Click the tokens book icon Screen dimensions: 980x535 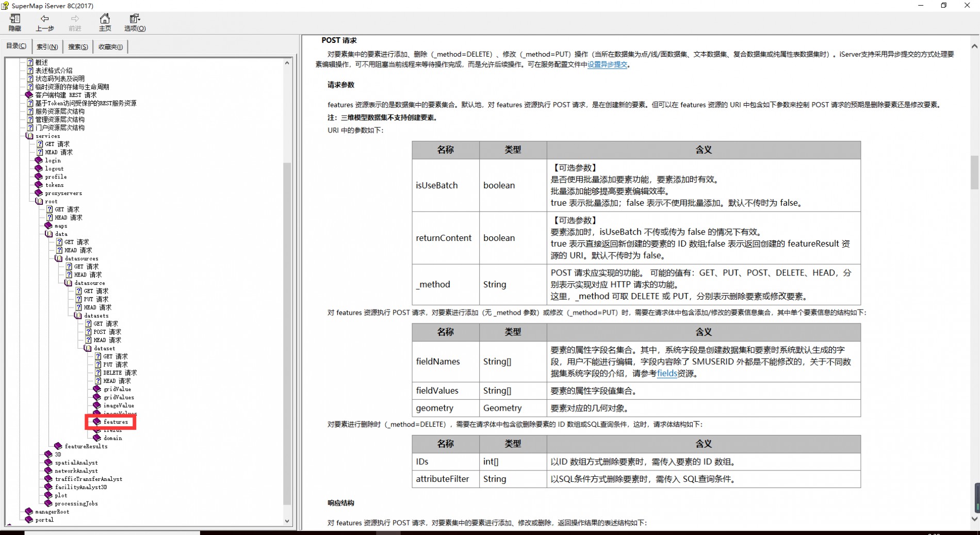point(39,185)
